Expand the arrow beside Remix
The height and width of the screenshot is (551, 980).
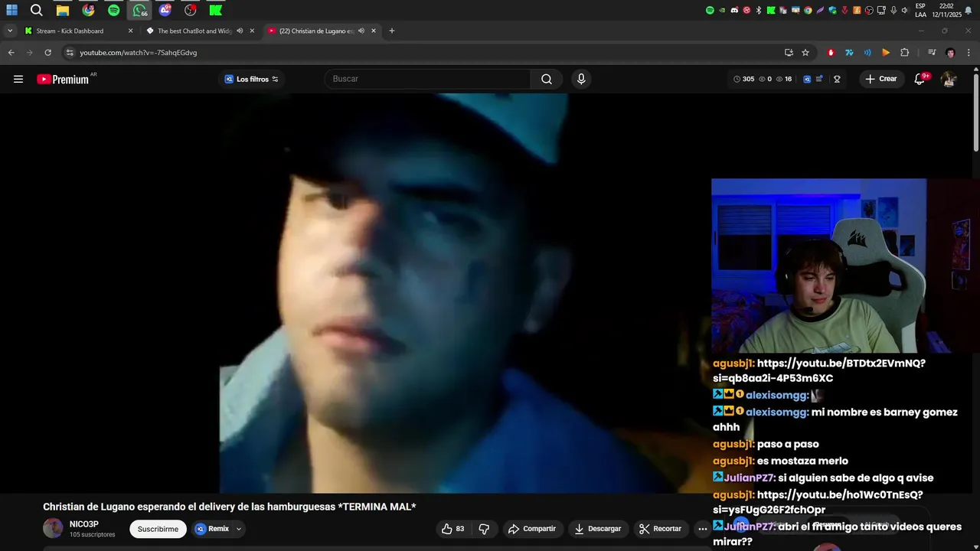[239, 529]
